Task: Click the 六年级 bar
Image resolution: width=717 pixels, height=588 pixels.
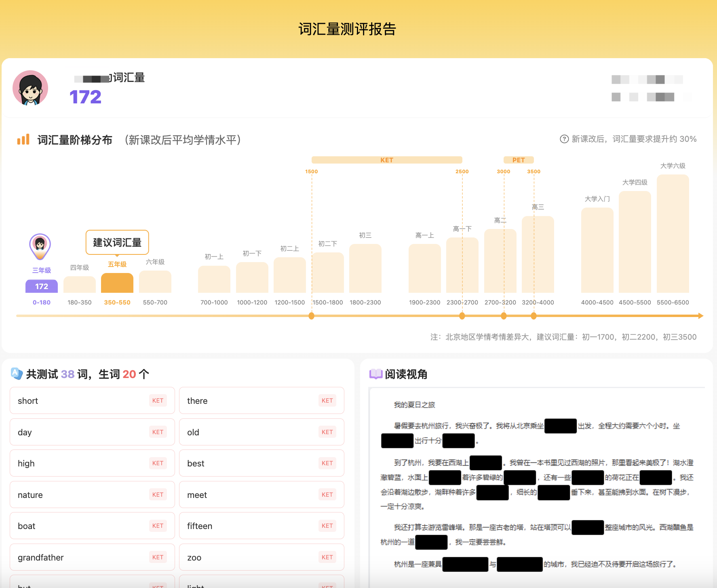Action: pyautogui.click(x=155, y=281)
